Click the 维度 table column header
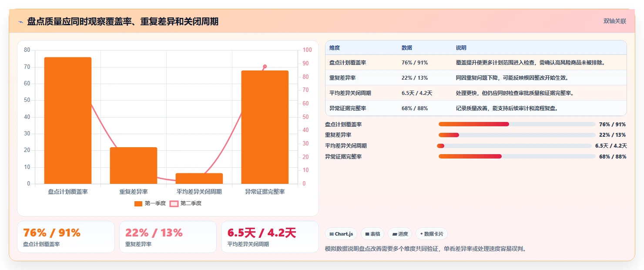Viewport: 644px width, 270px height. coord(335,47)
